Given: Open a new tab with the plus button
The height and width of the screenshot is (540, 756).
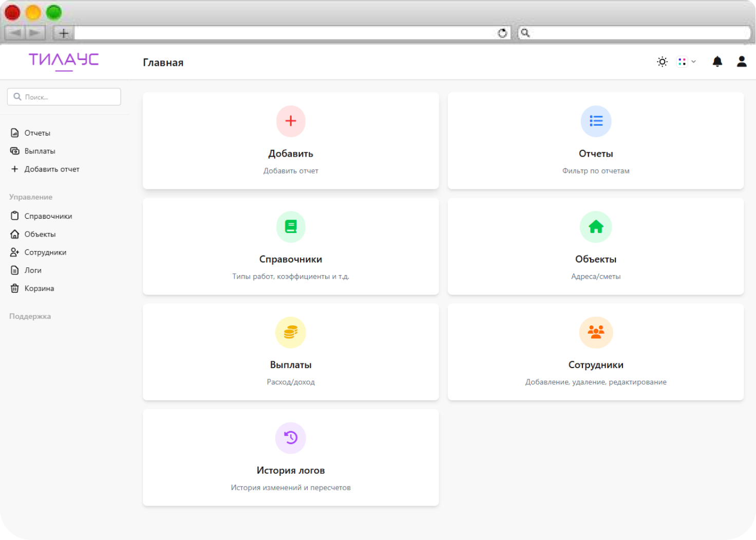Looking at the screenshot, I should pos(64,33).
